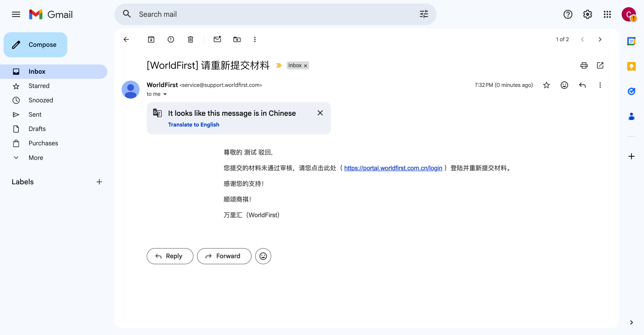Open Google Calendar side panel
Screen dimensions: 644x335
tap(631, 41)
